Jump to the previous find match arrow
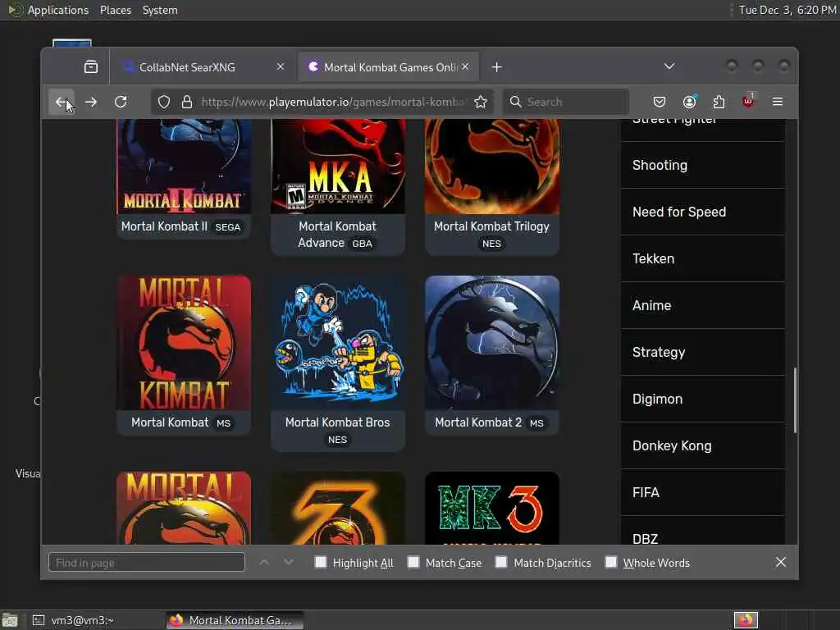840x630 pixels. (x=264, y=562)
